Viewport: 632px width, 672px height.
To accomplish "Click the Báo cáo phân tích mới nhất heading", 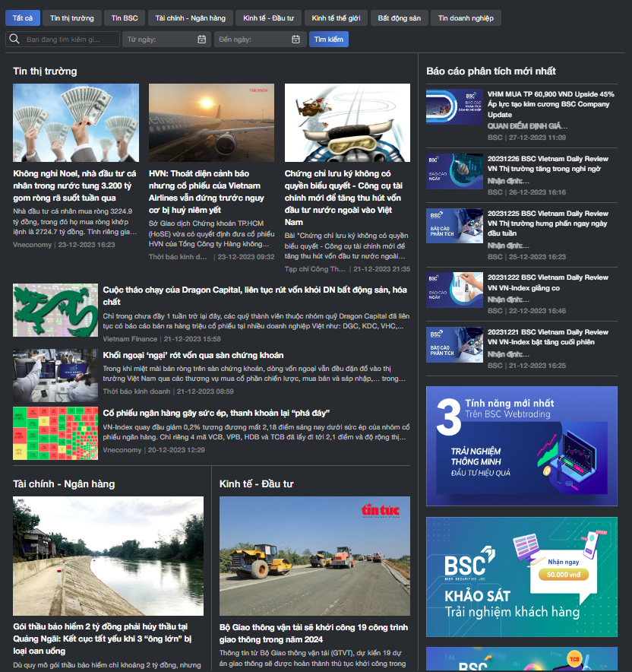I will click(491, 71).
